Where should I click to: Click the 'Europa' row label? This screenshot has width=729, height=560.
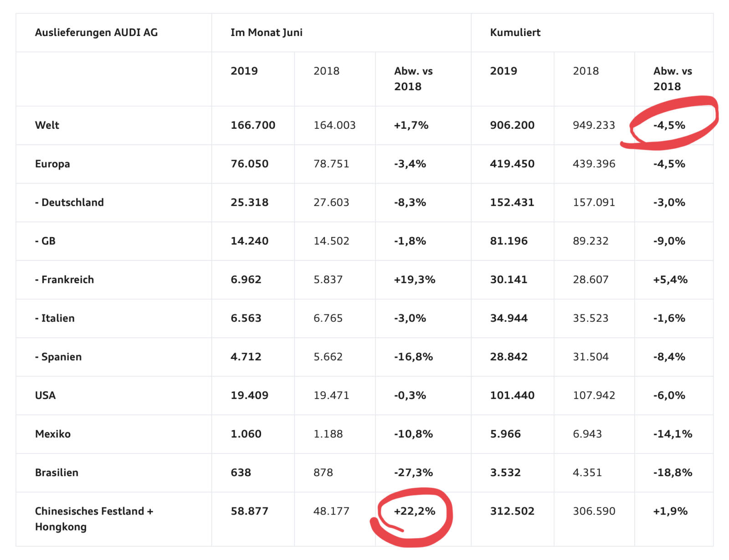pyautogui.click(x=52, y=164)
